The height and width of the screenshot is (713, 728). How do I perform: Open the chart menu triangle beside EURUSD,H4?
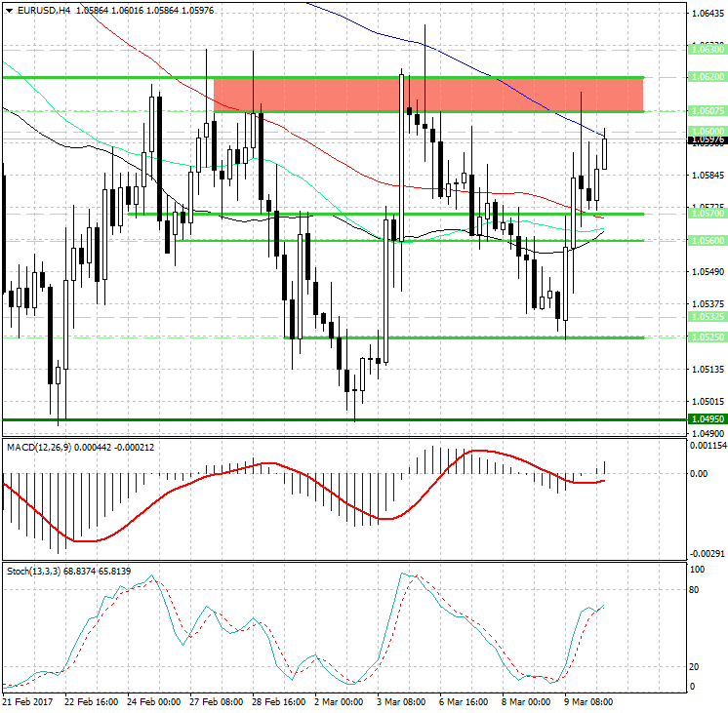click(9, 10)
